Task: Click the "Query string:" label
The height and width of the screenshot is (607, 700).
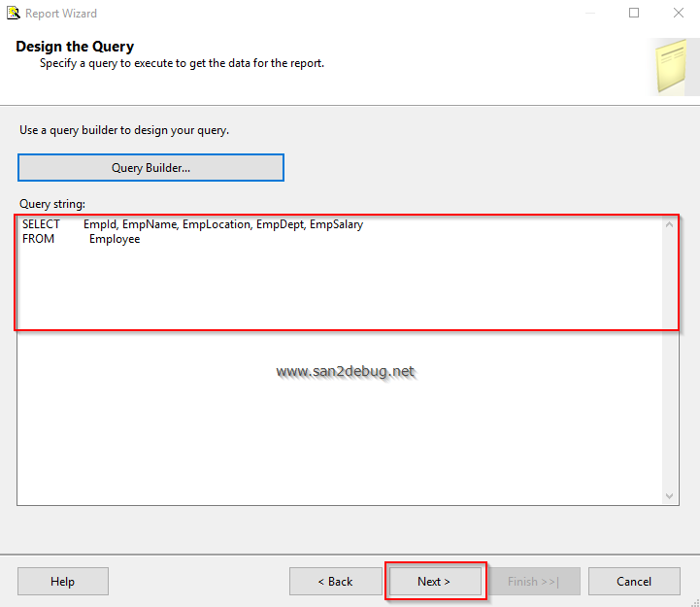Action: 52,204
